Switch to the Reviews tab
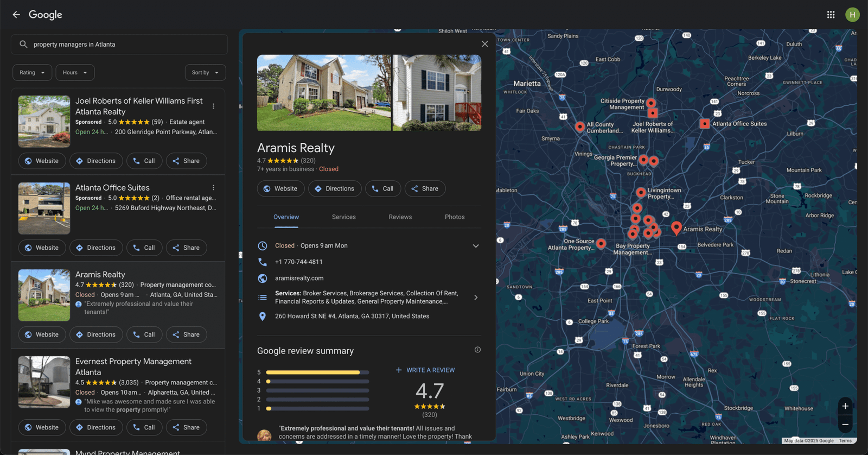The image size is (868, 455). pyautogui.click(x=400, y=217)
